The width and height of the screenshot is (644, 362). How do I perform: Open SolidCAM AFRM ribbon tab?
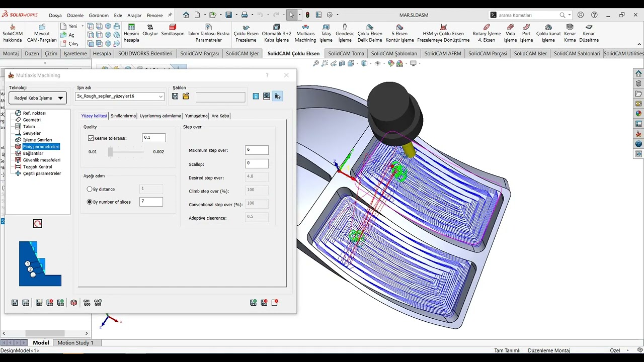pyautogui.click(x=442, y=53)
